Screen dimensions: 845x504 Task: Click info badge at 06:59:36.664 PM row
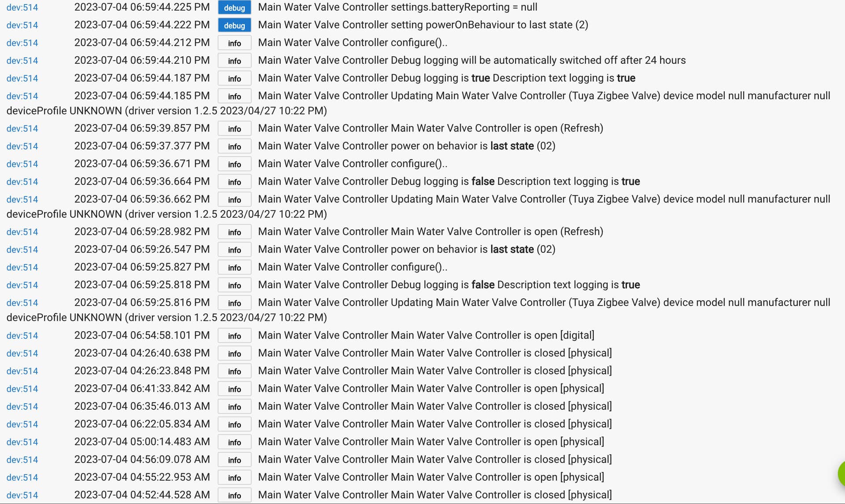tap(234, 182)
